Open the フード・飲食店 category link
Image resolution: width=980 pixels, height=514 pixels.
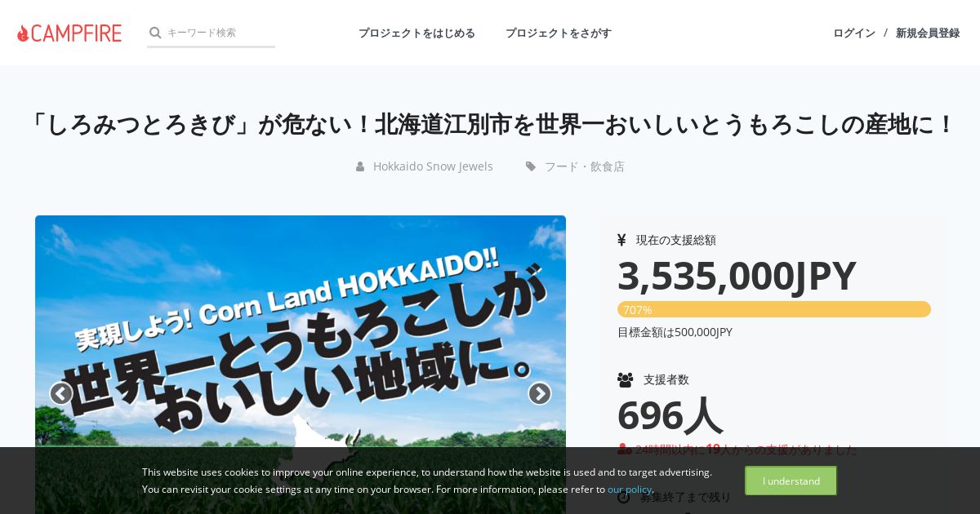(585, 166)
